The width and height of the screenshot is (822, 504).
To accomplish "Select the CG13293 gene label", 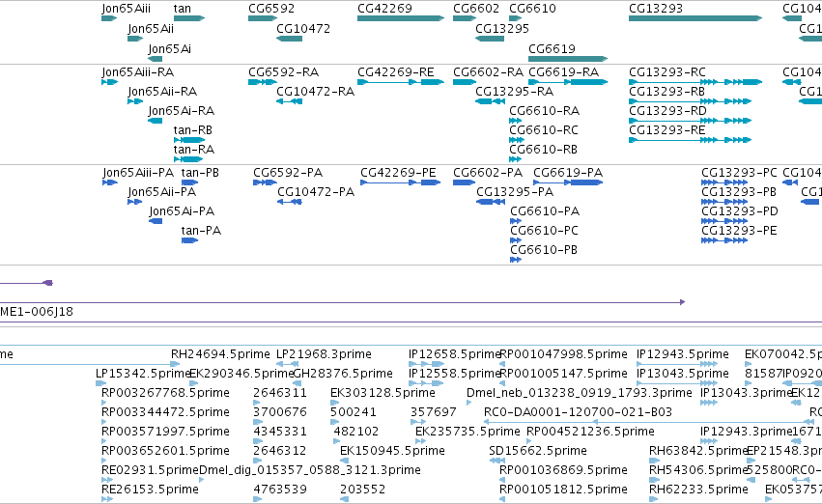I will tap(656, 9).
